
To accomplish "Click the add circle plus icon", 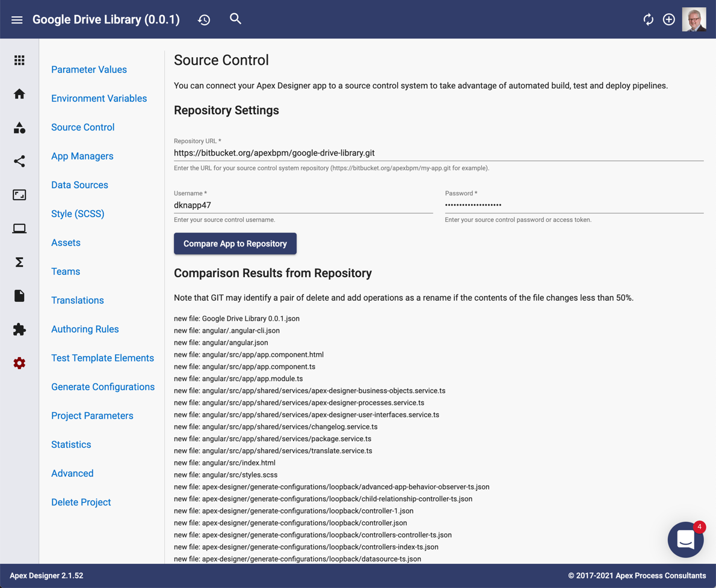I will click(x=668, y=20).
